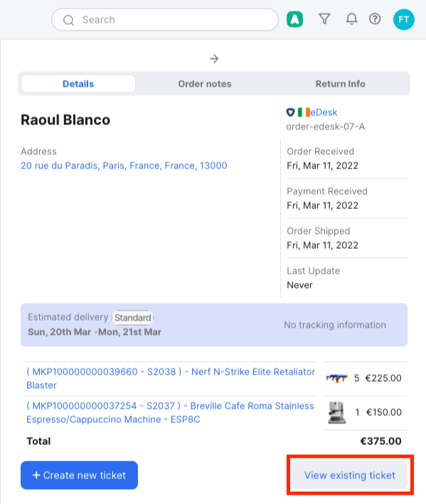Viewport: 426px width, 504px height.
Task: Click the espresso machine product thumbnail
Action: (x=336, y=412)
